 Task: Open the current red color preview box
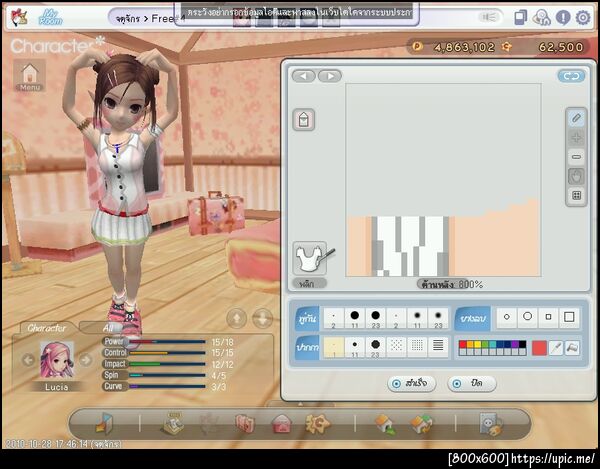pos(539,348)
